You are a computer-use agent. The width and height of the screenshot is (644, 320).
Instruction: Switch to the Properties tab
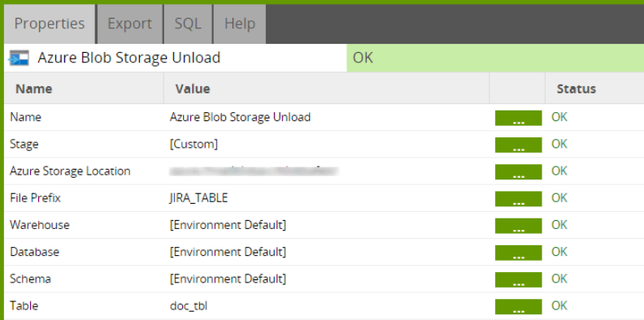point(50,24)
